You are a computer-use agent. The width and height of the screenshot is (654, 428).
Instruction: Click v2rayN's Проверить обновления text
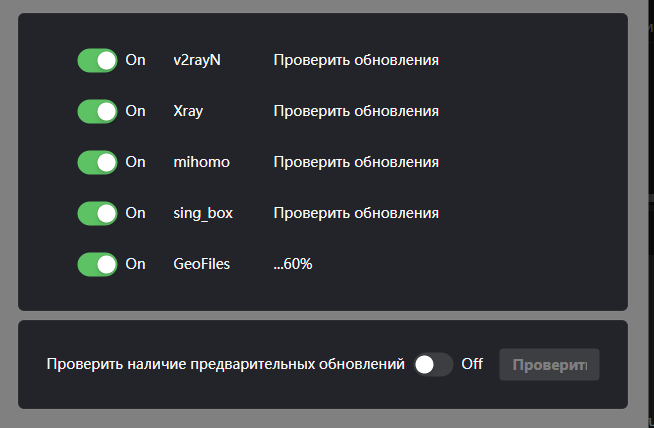(x=356, y=60)
